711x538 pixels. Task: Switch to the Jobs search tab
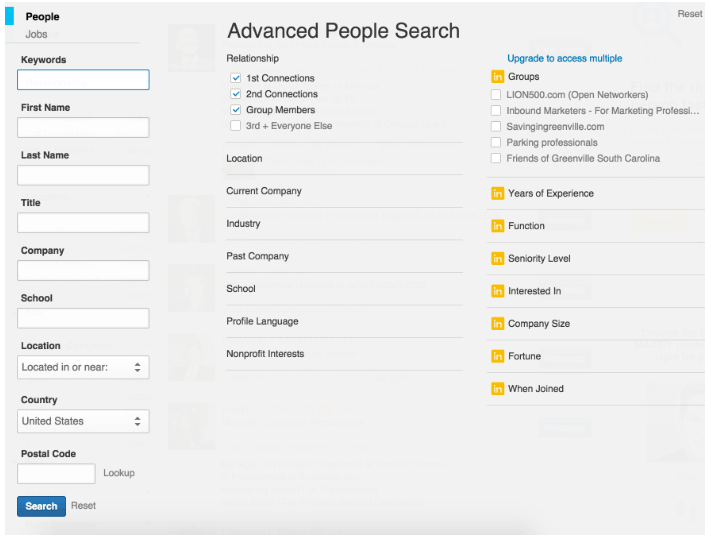coord(36,34)
